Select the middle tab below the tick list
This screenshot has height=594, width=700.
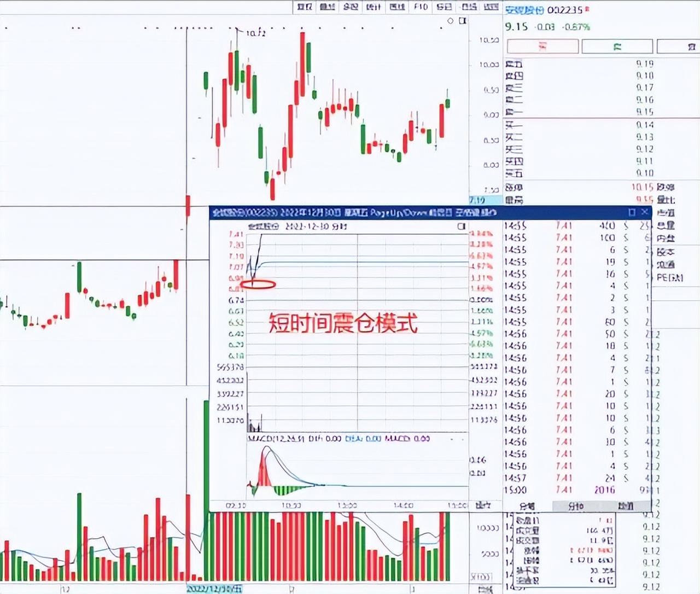click(576, 506)
